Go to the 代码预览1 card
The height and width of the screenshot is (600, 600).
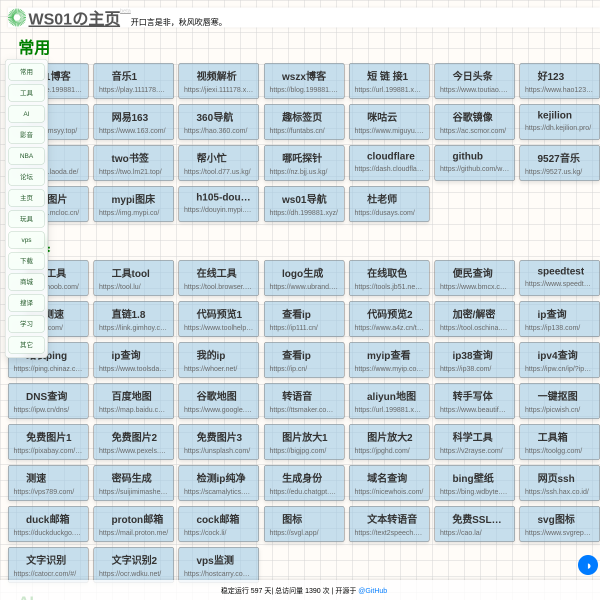pyautogui.click(x=218, y=319)
